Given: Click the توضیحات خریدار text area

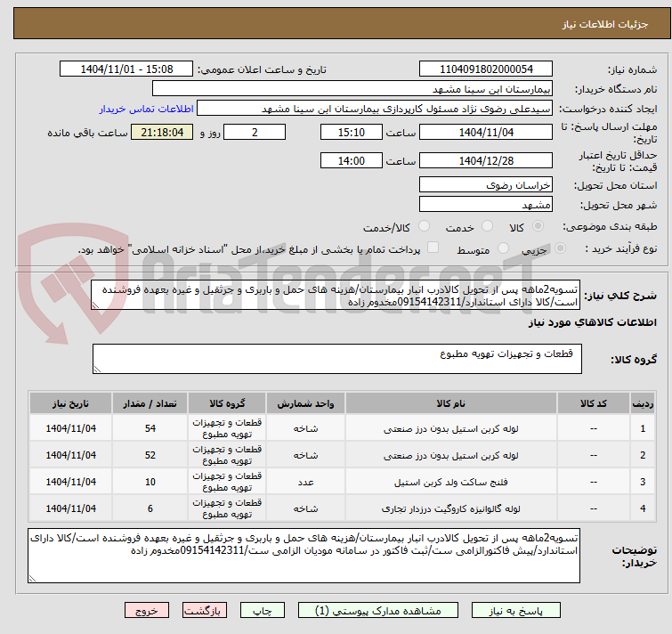Looking at the screenshot, I should point(304,556).
